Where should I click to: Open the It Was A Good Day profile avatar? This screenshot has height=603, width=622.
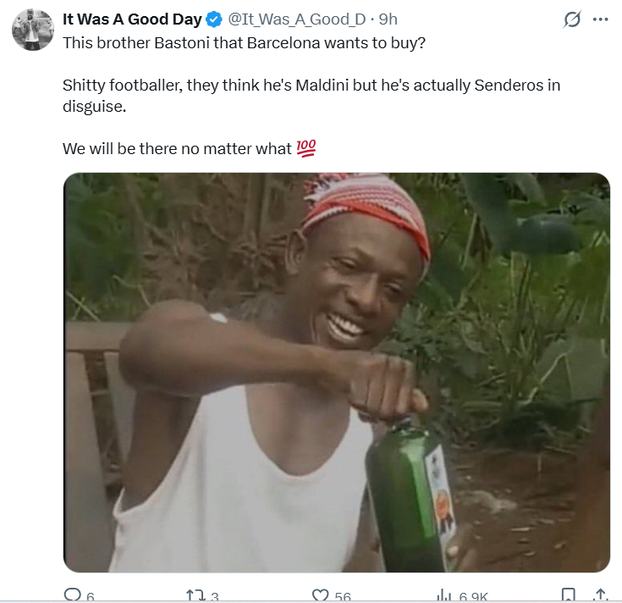tap(32, 29)
